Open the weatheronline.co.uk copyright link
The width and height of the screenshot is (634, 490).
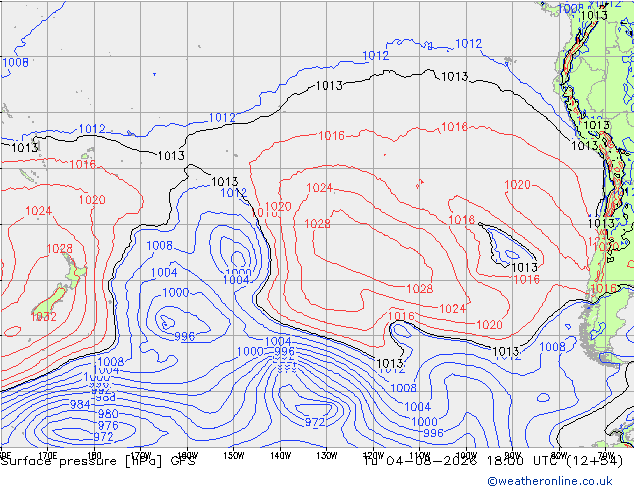[550, 481]
